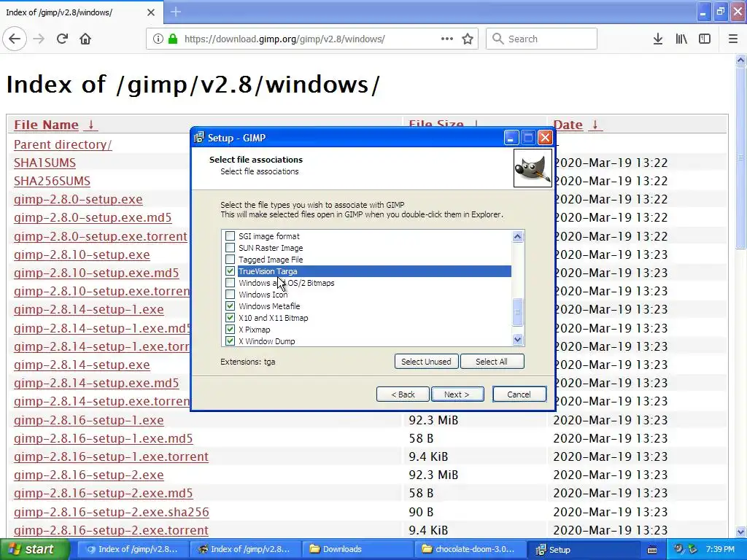This screenshot has width=747, height=560.
Task: Open Firefox hamburger menu
Action: 732,39
